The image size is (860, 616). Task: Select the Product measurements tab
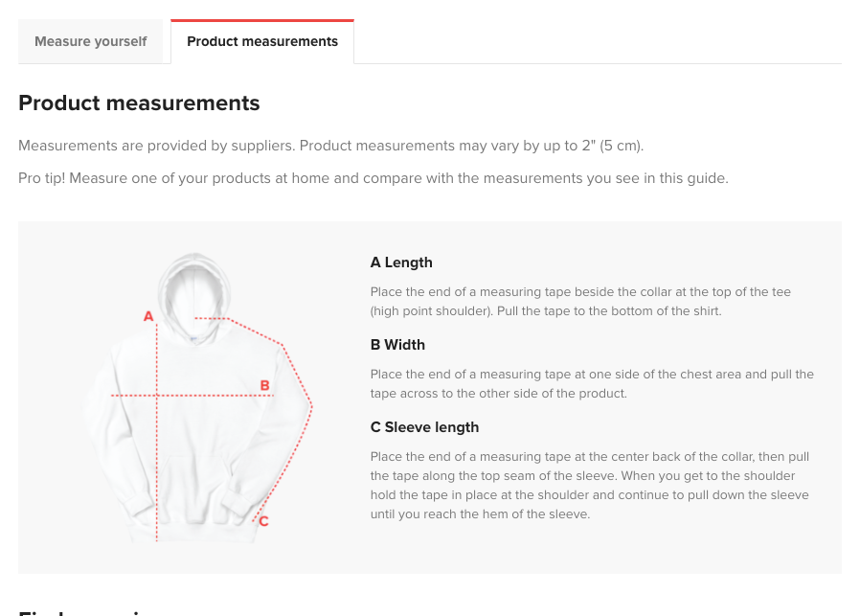click(262, 41)
